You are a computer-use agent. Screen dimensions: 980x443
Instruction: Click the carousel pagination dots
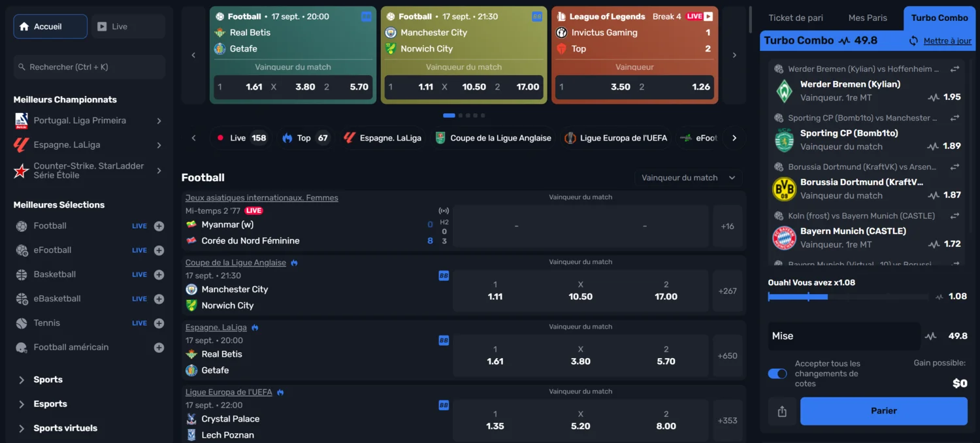point(464,116)
